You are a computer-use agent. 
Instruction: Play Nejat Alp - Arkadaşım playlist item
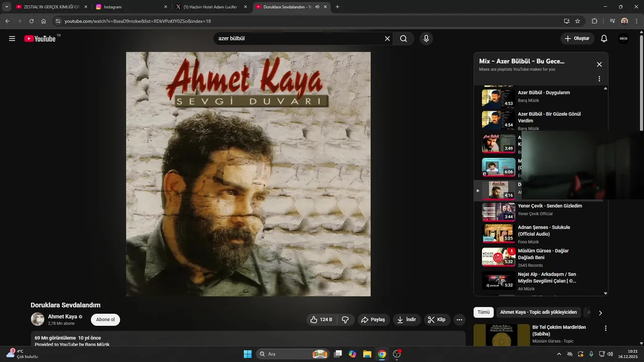541,281
